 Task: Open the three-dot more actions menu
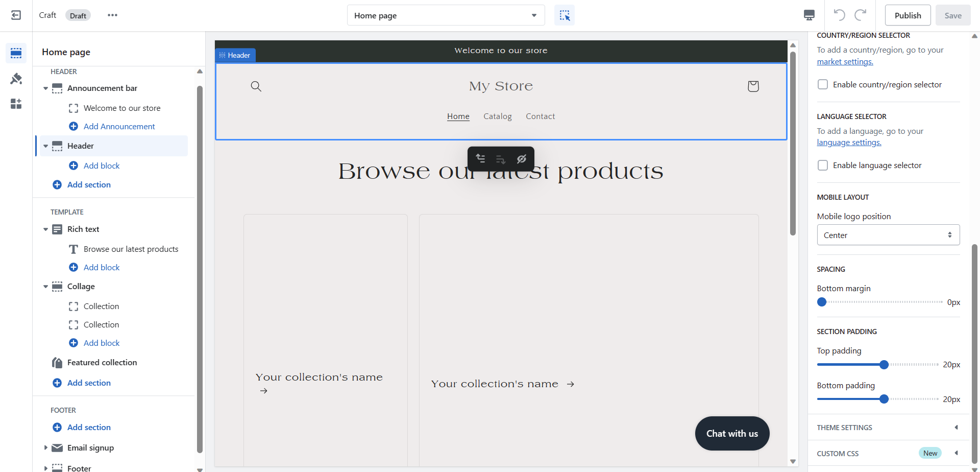point(112,15)
